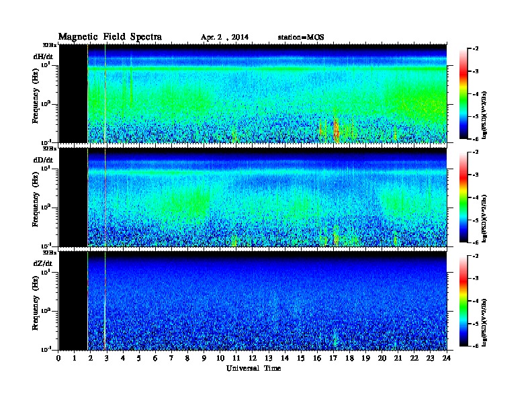The image size is (532, 411).
Task: Click the "-4" value on the dZ/dt color scale
Action: coord(476,301)
